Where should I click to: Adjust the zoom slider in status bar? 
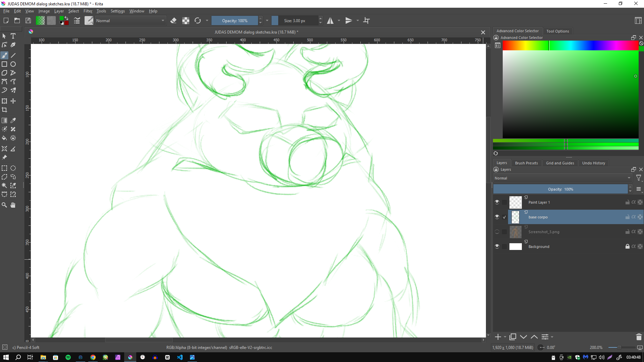point(622,348)
